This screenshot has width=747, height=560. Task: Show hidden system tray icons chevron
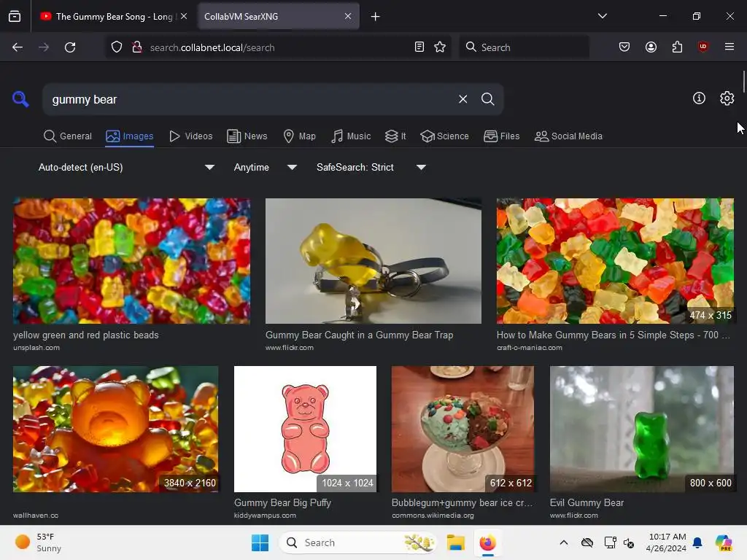pyautogui.click(x=564, y=542)
